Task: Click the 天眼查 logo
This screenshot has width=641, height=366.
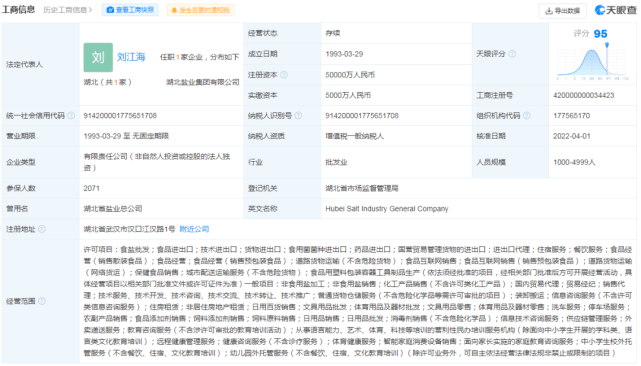Action: click(x=616, y=10)
